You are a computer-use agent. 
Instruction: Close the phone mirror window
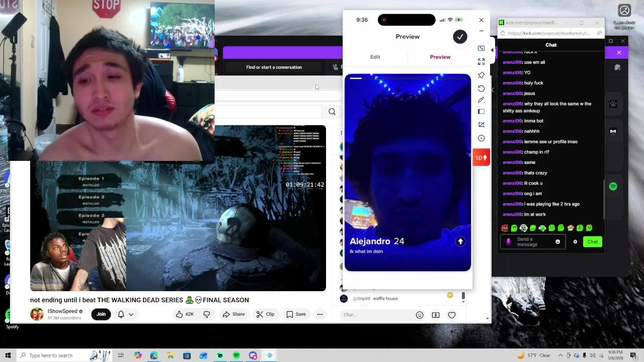click(x=481, y=20)
